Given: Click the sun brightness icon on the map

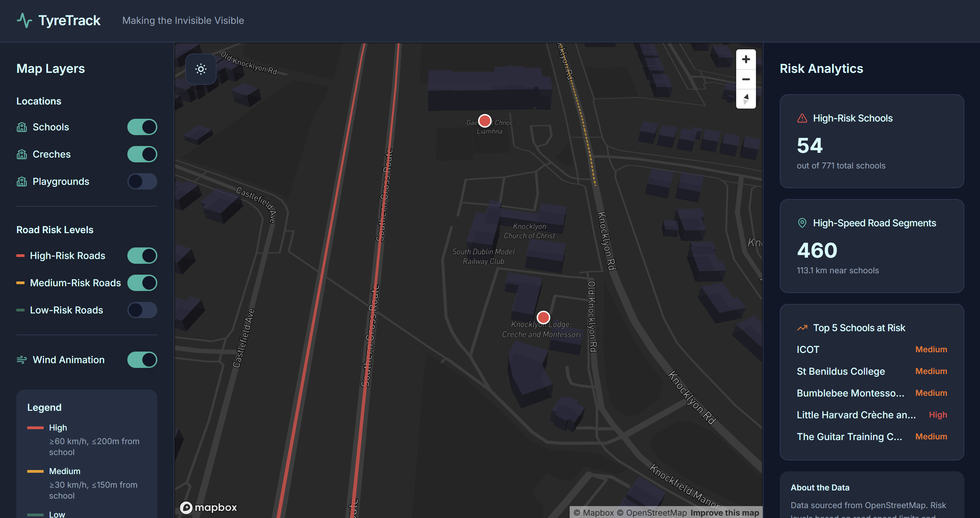Looking at the screenshot, I should coord(201,69).
